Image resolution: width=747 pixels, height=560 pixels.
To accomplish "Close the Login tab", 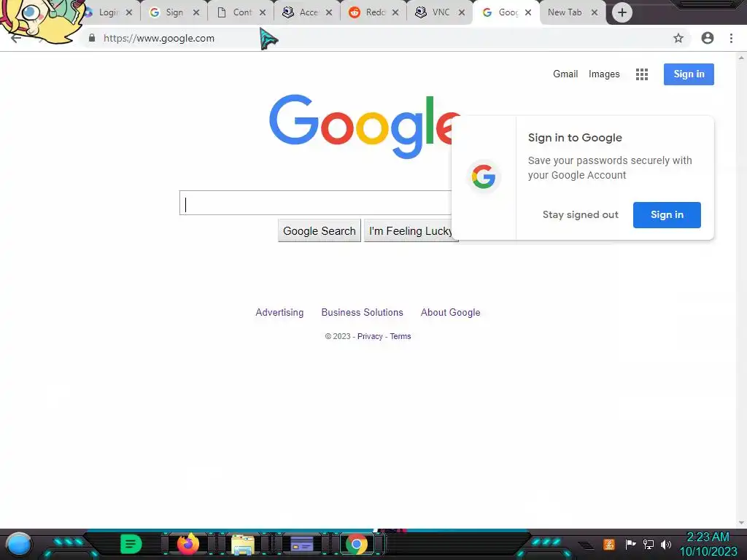I will point(128,13).
